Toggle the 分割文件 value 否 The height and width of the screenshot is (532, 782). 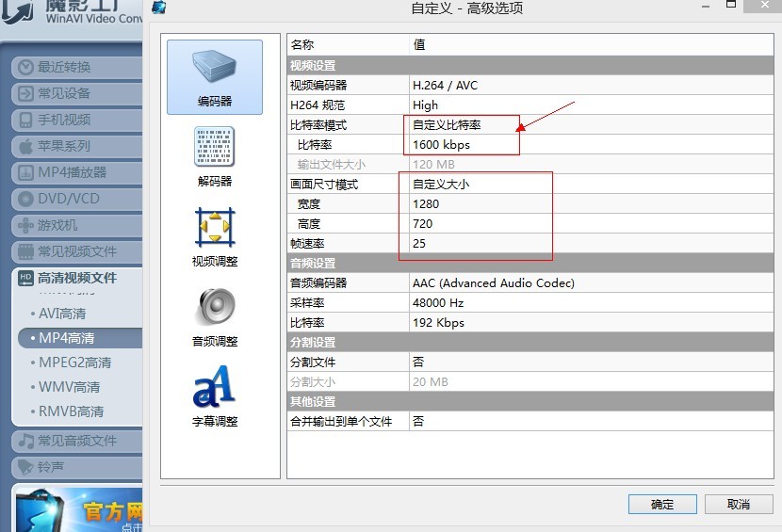click(594, 363)
